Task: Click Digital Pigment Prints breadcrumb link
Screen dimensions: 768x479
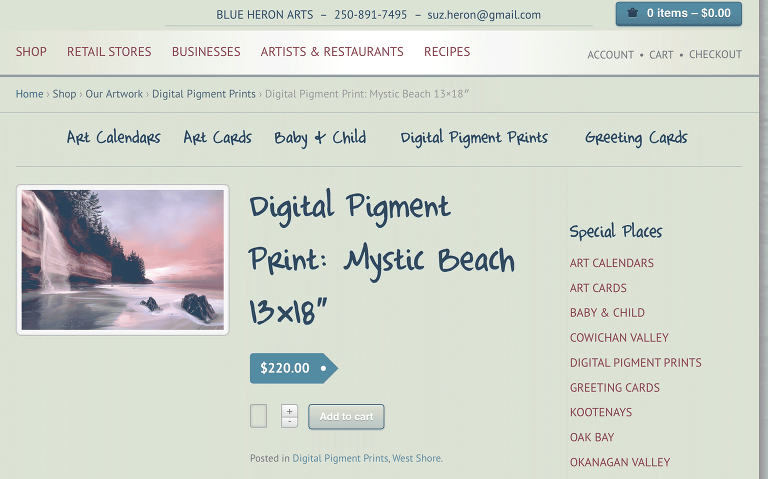Action: [204, 94]
